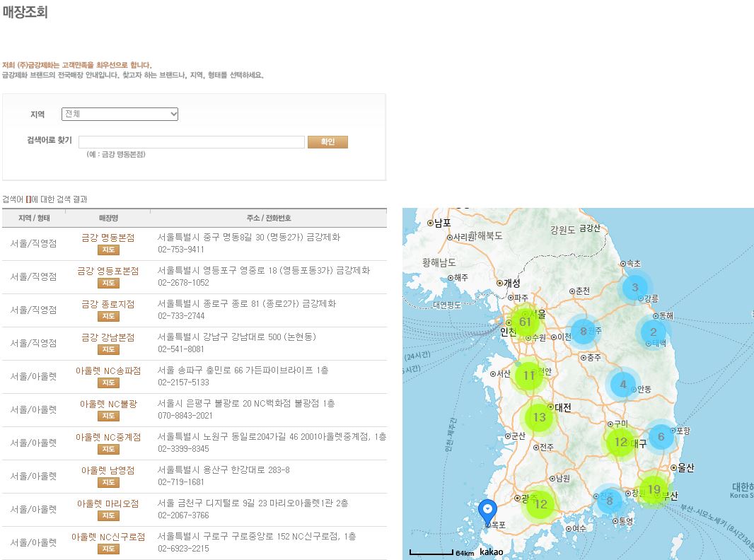Click the green "11" cluster near Cheonan
Viewport: 754px width, 560px height.
[x=529, y=376]
